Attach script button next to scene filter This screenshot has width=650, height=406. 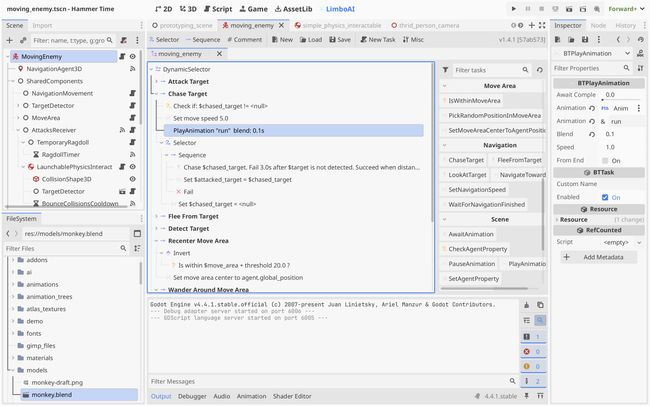point(124,40)
